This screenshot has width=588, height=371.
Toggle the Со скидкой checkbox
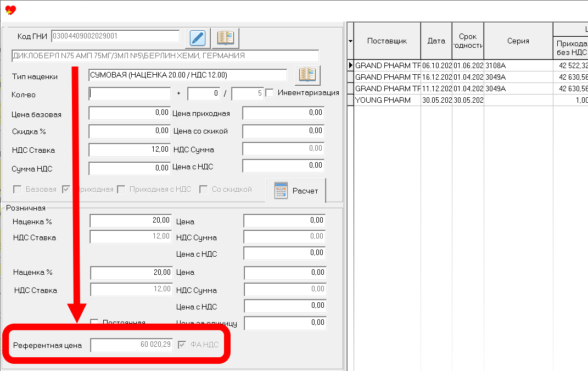(x=203, y=189)
